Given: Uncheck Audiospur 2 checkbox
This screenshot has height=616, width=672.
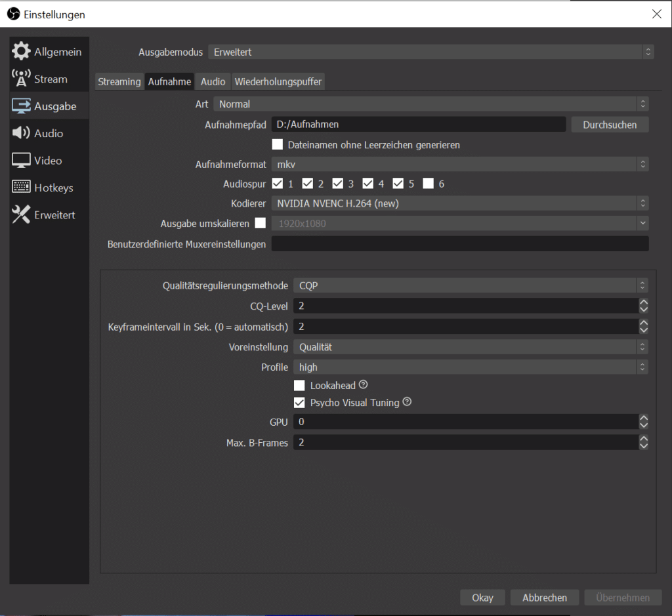Looking at the screenshot, I should point(307,183).
